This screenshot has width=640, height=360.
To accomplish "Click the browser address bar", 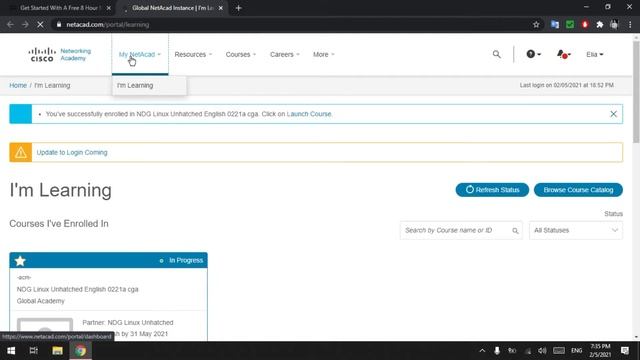I will tap(294, 24).
